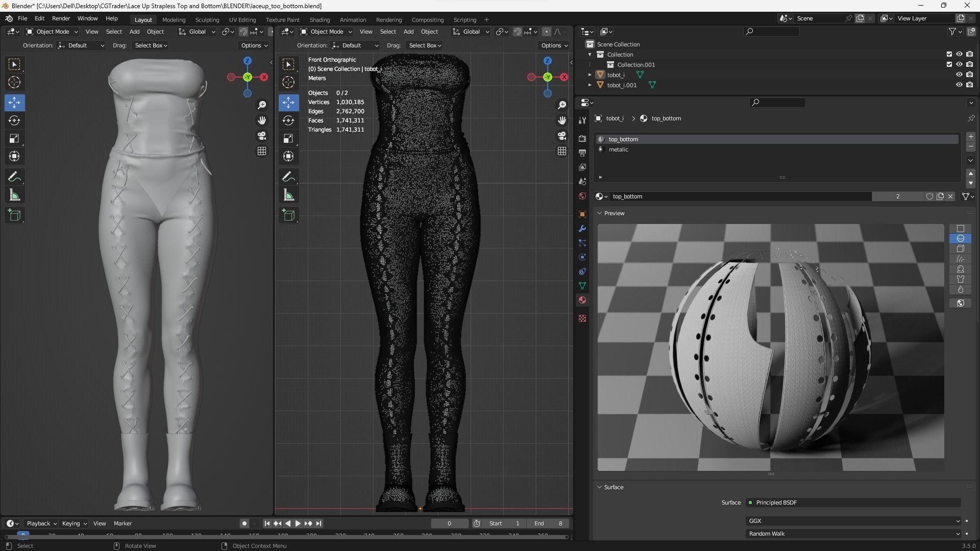
Task: Toggle snapping magnet in left viewport header
Action: tap(243, 32)
